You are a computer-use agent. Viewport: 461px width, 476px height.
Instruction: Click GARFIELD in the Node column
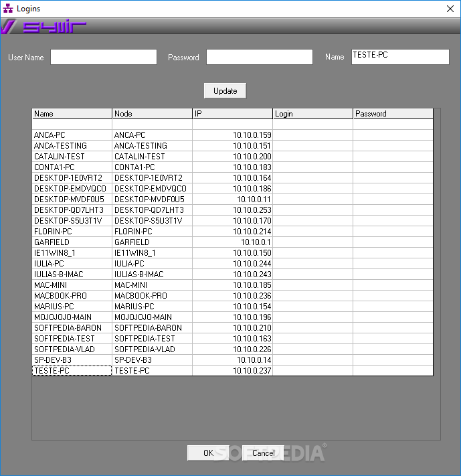click(153, 242)
